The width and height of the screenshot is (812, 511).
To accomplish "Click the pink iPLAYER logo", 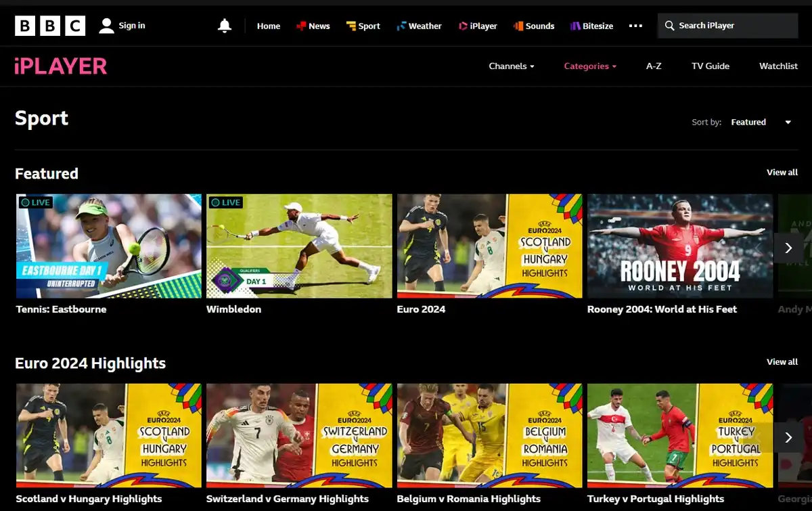I will [61, 66].
